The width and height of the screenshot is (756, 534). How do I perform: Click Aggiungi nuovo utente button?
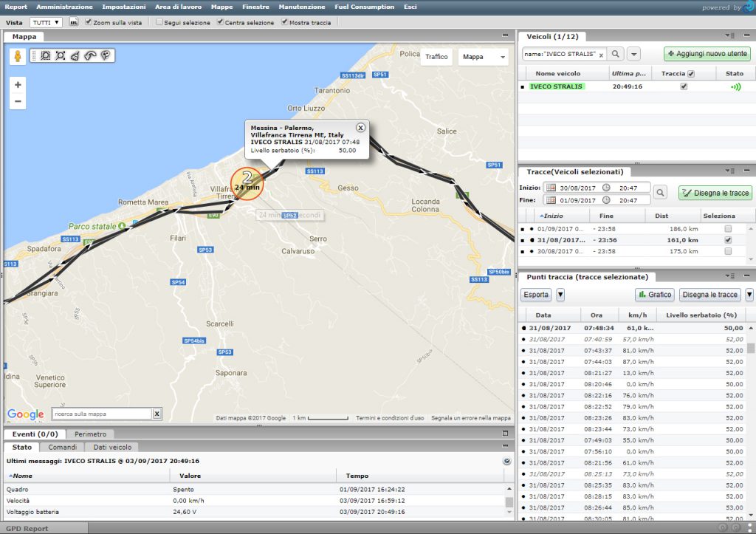pos(707,54)
